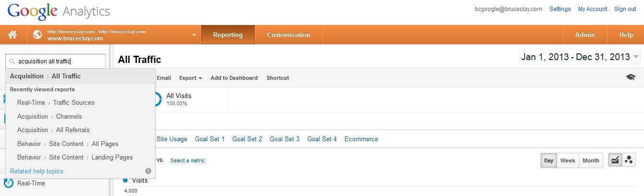Click the Add to Dashboard button

[x=234, y=78]
